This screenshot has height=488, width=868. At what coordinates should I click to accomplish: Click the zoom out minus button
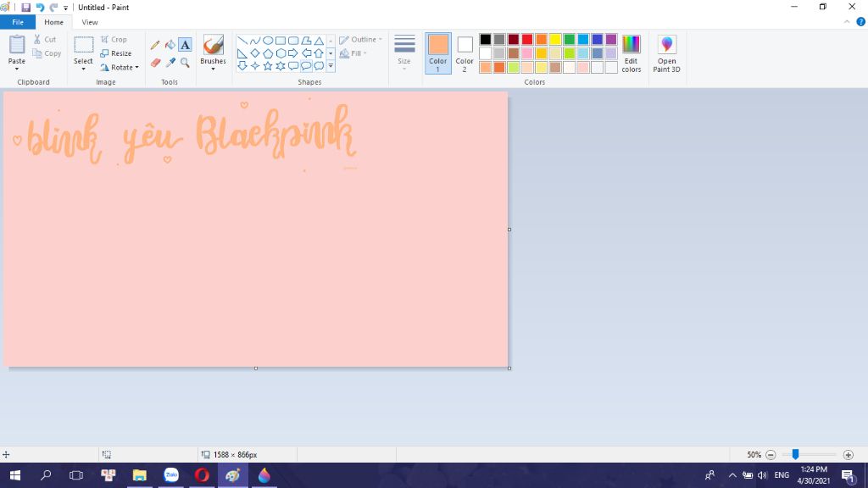[x=771, y=455]
